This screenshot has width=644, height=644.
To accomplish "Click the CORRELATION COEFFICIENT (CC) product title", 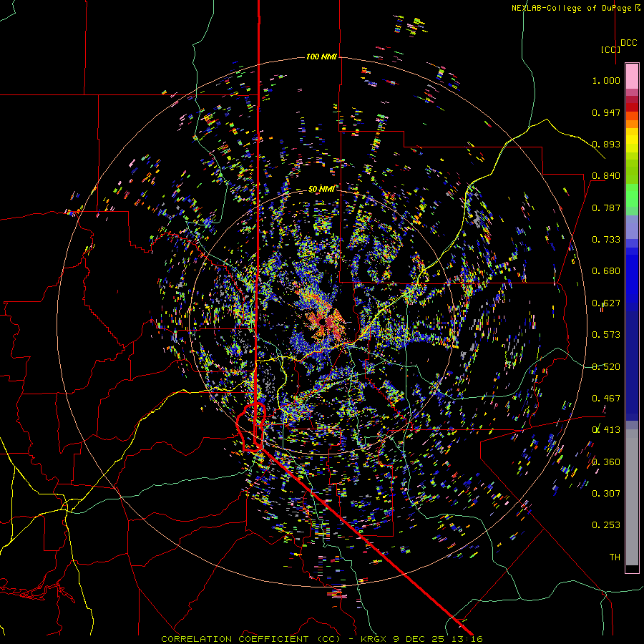I will click(250, 639).
